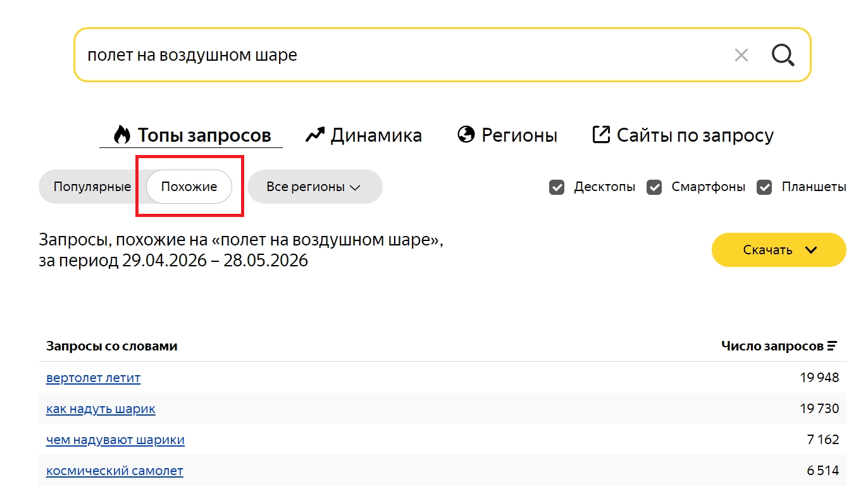Expand the 'Все регионы' dropdown
Screen dimensions: 868x489
pos(314,187)
